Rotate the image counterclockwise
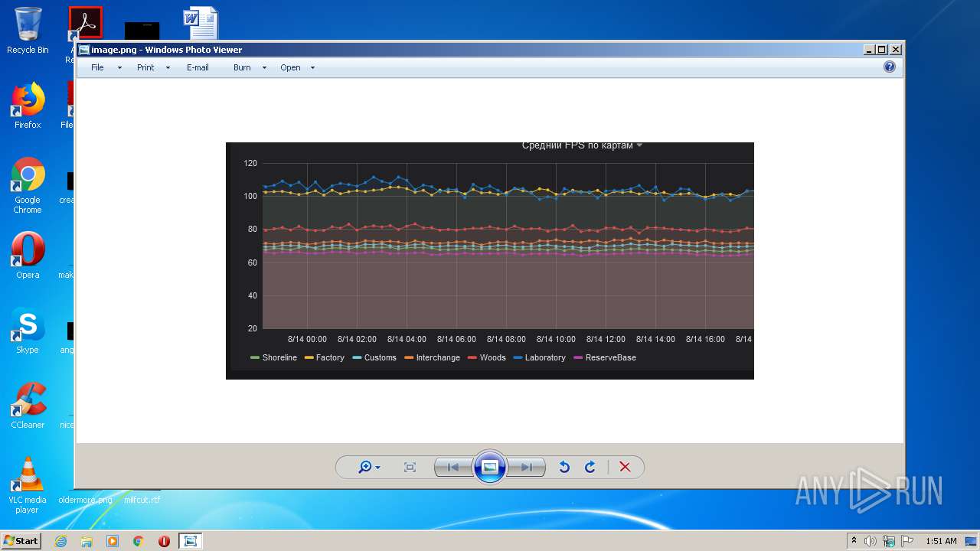Screen dimensions: 980x551 click(x=564, y=467)
